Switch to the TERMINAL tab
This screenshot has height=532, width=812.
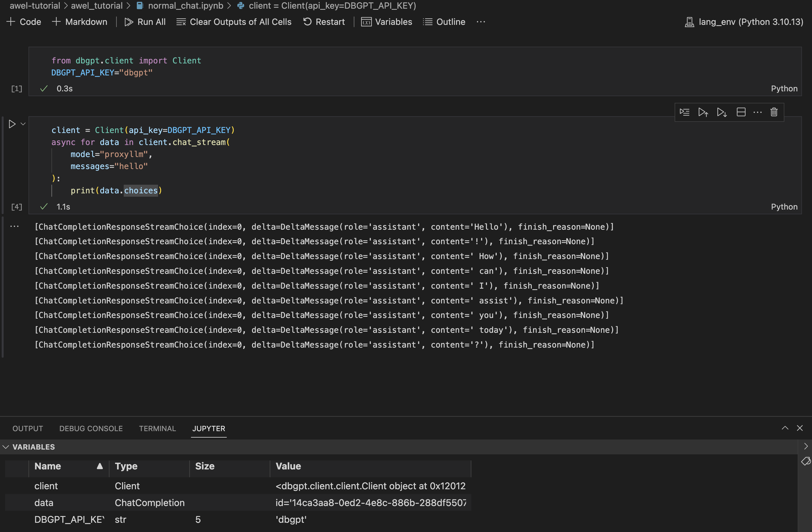157,428
